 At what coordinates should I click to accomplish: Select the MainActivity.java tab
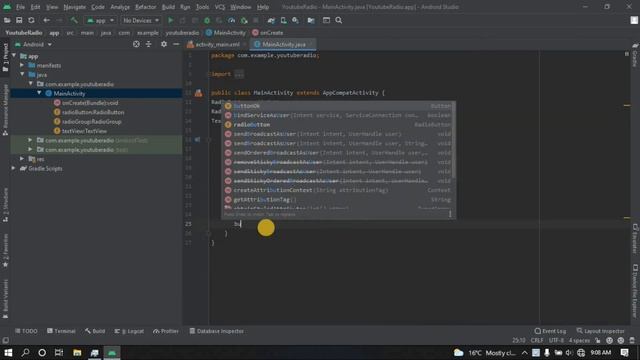coord(283,44)
